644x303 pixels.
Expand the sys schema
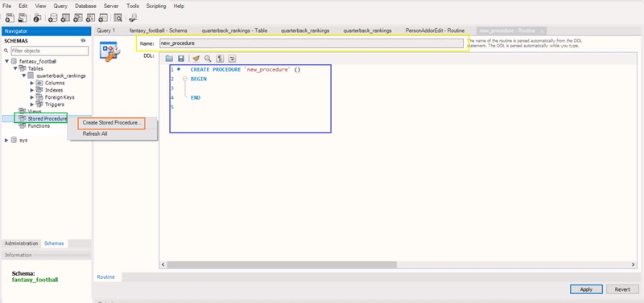pos(6,140)
